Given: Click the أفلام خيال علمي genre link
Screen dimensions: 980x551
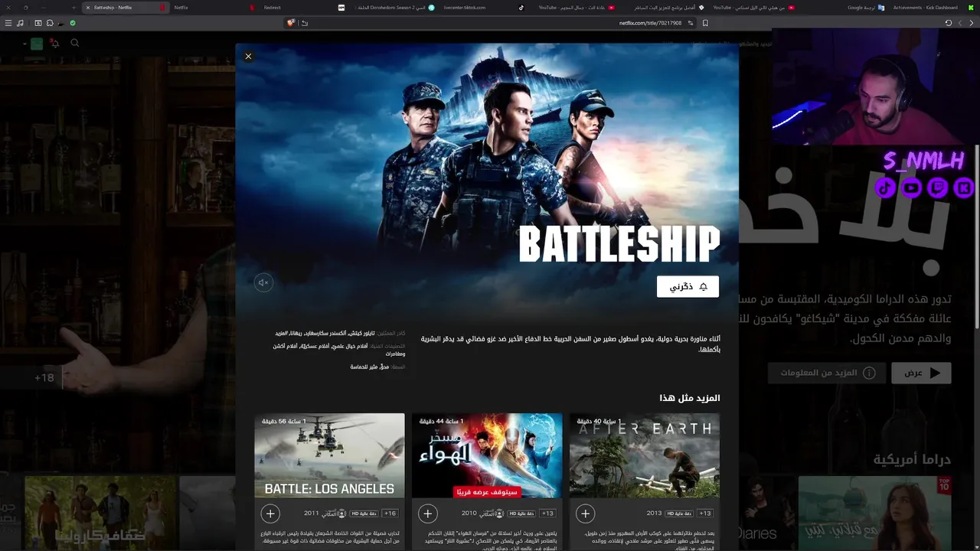Looking at the screenshot, I should (350, 346).
